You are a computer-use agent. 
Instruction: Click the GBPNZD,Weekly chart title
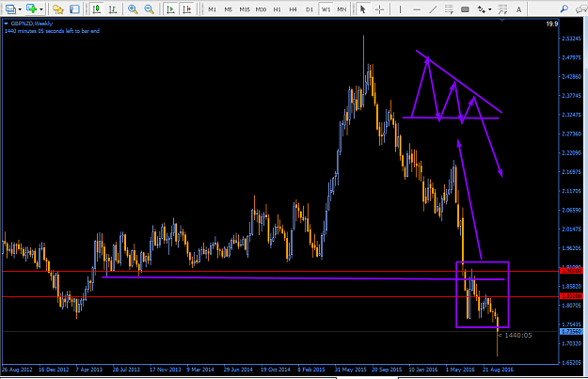(32, 24)
